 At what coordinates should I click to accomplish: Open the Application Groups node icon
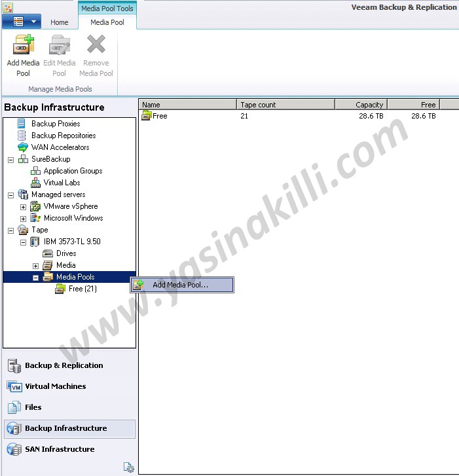coord(35,171)
